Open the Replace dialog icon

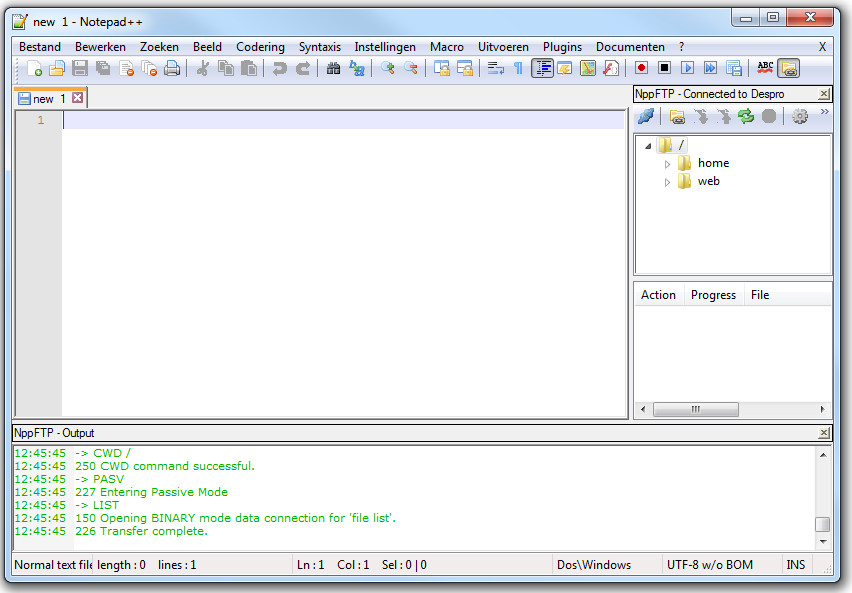[356, 68]
